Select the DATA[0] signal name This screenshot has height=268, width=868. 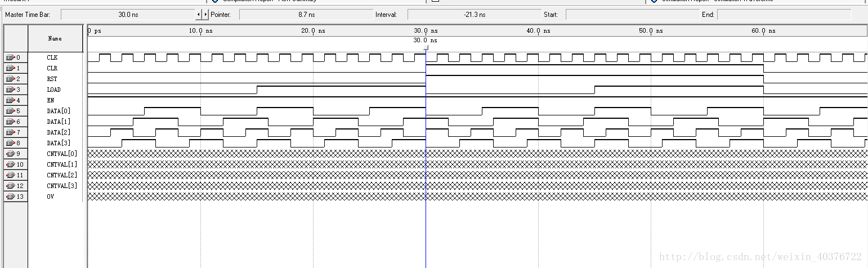tap(59, 111)
